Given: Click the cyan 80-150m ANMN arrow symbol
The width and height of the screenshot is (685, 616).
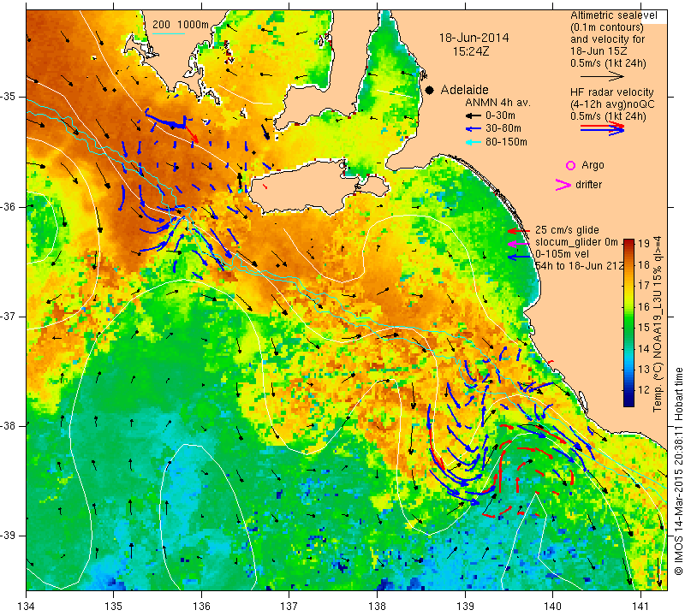Looking at the screenshot, I should pos(473,142).
